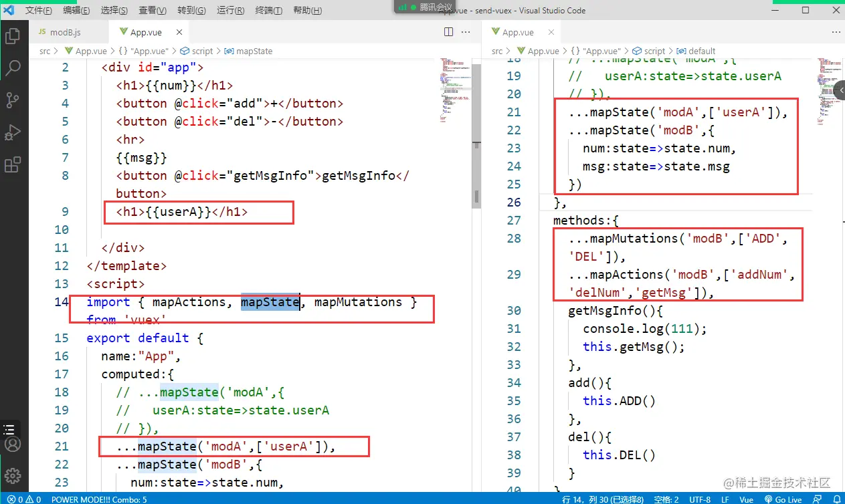Viewport: 845px width, 504px height.
Task: Open errors and warnings in status bar
Action: point(23,499)
